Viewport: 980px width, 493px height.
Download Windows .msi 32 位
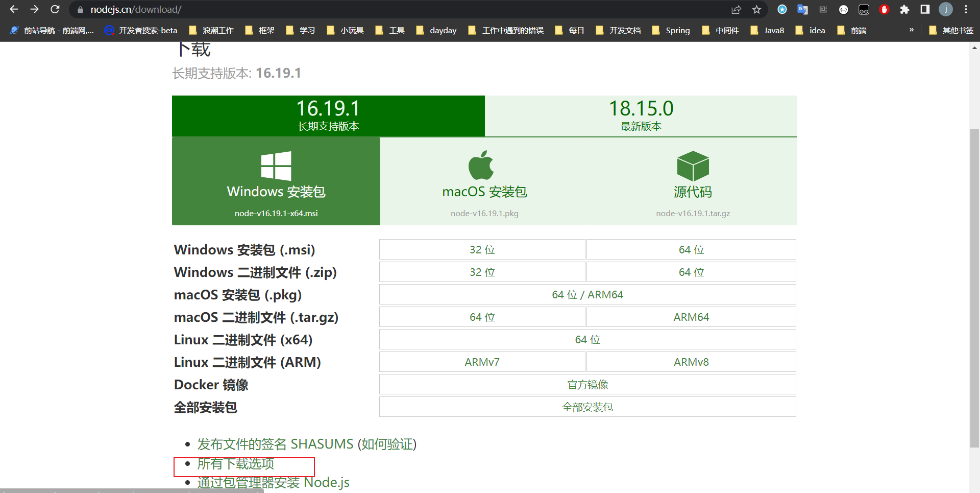pos(482,249)
